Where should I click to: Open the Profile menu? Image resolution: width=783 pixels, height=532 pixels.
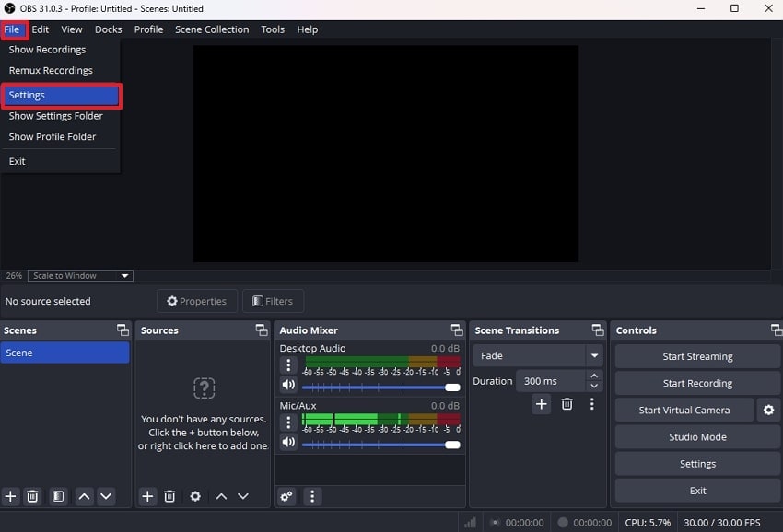click(148, 29)
